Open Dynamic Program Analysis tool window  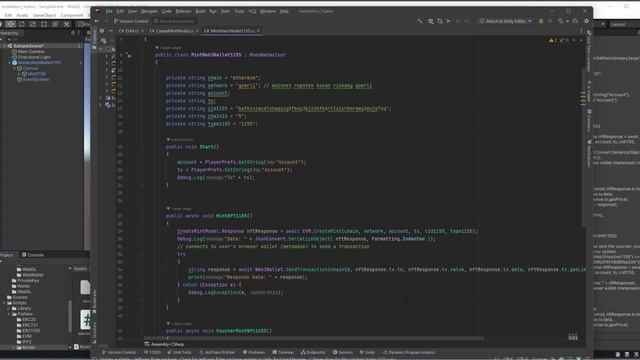click(x=409, y=352)
